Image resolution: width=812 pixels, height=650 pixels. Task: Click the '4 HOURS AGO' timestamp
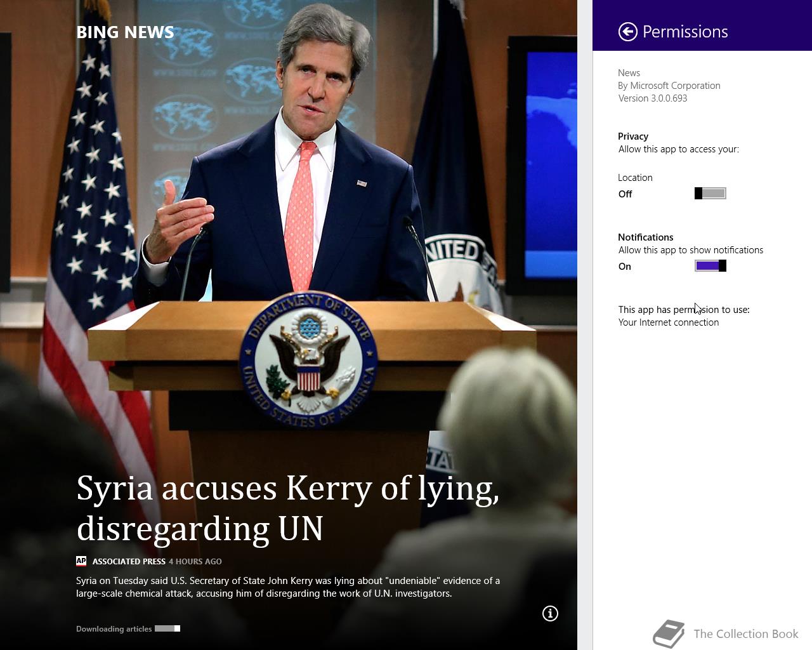[195, 562]
